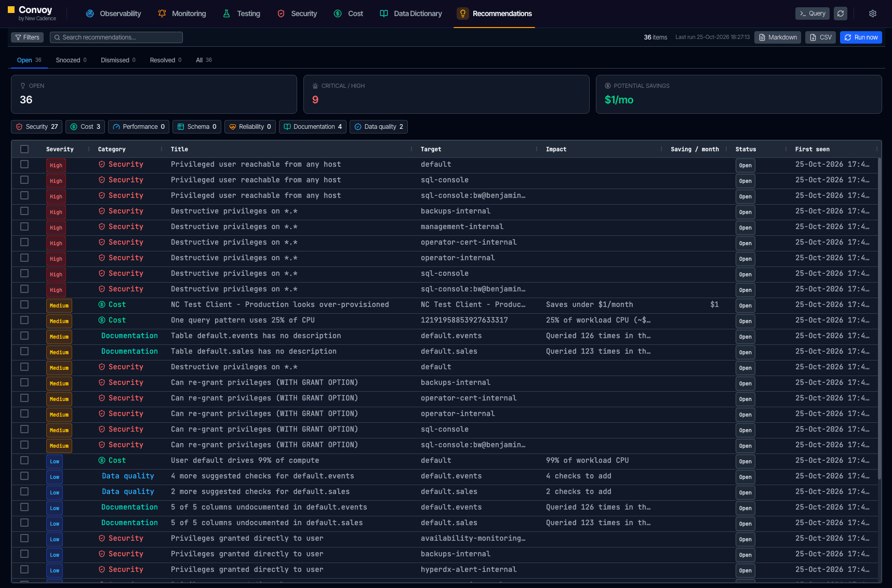The width and height of the screenshot is (892, 588).
Task: Filter by Reliability 0 category chip
Action: [250, 127]
